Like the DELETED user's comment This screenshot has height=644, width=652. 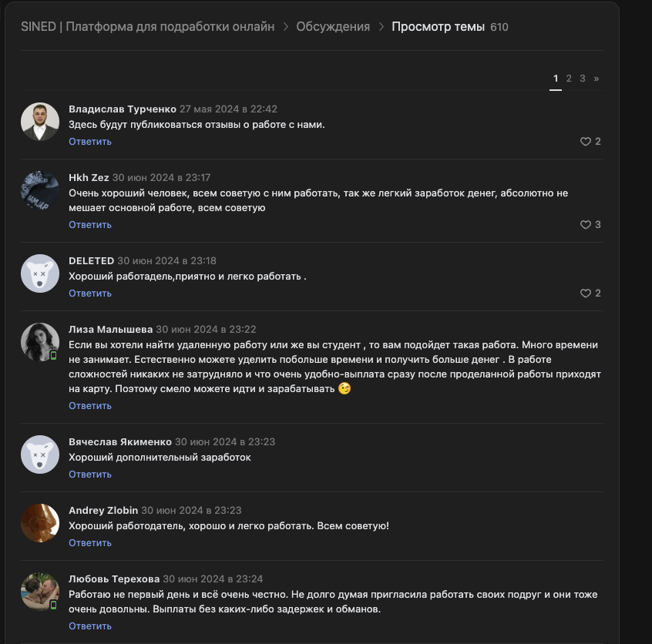585,293
